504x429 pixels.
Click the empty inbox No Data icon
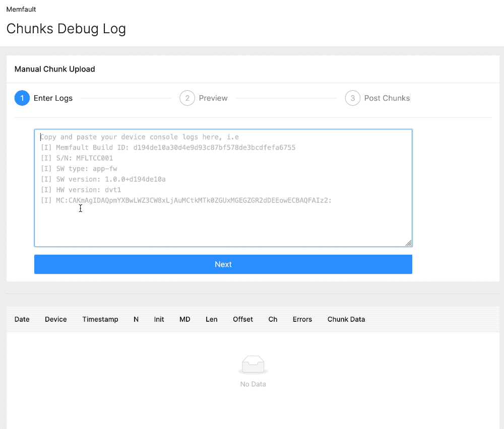(253, 365)
